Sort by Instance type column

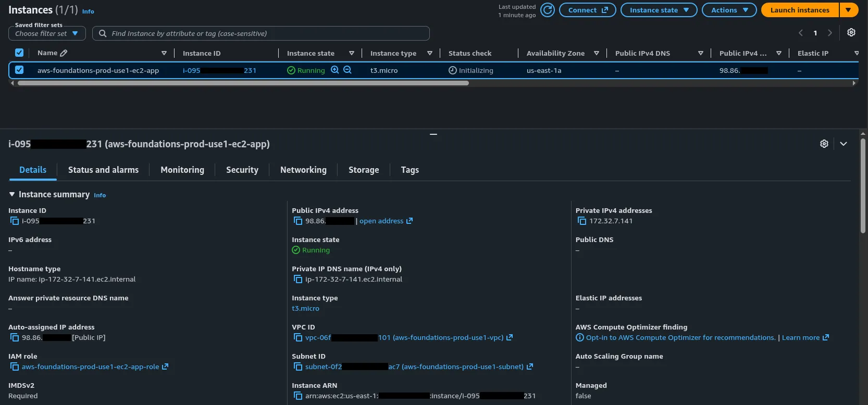(430, 53)
